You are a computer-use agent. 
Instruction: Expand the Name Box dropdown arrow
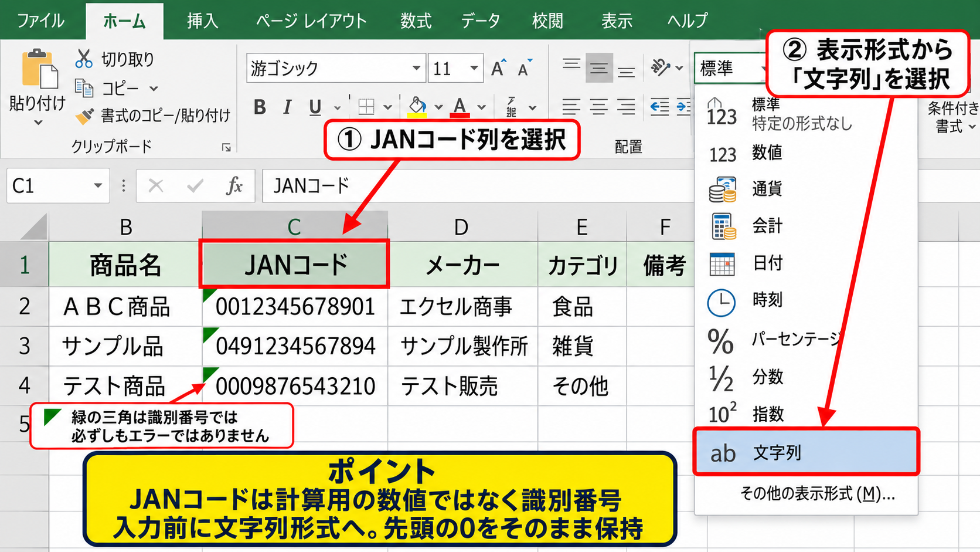coord(98,186)
